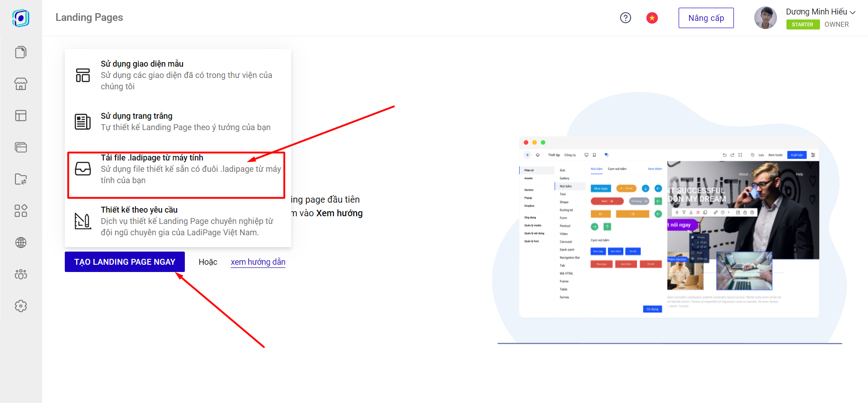Open the team members sidebar icon

coord(21,274)
